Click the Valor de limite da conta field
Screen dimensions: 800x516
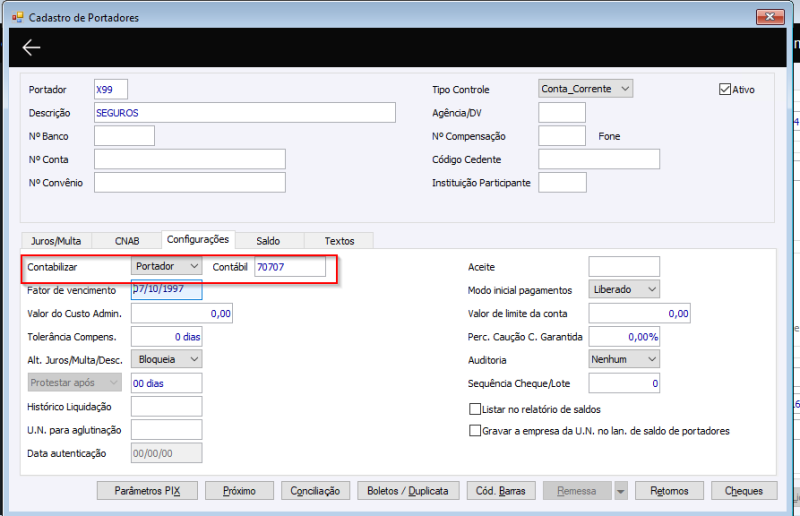tap(639, 313)
